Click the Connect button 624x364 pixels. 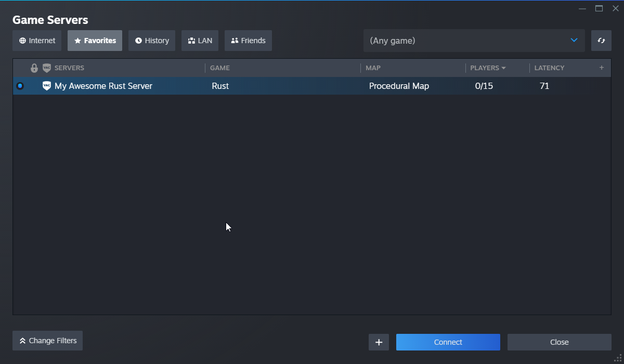[448, 342]
